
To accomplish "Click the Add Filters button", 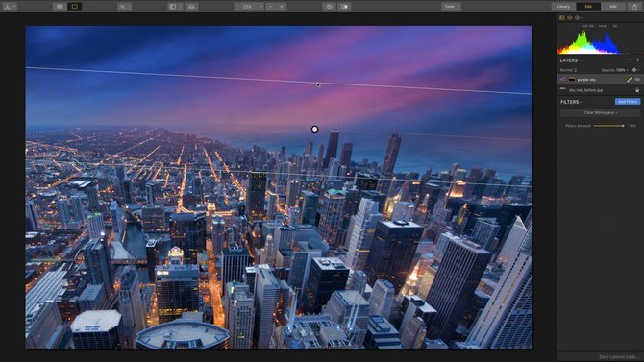I will (x=628, y=102).
